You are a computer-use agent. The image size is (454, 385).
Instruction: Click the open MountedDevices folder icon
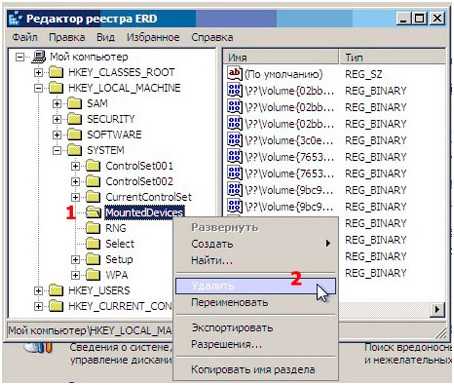point(93,212)
